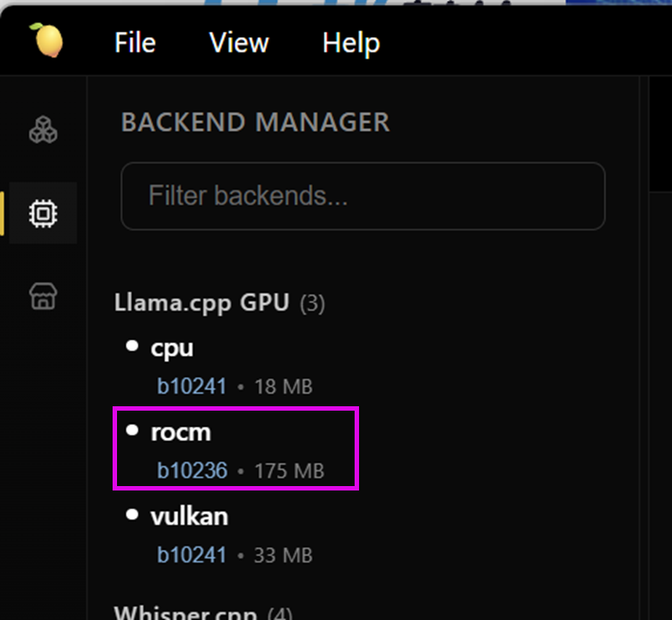Select the rocm backend entry
Image resolution: width=672 pixels, height=620 pixels.
point(235,449)
